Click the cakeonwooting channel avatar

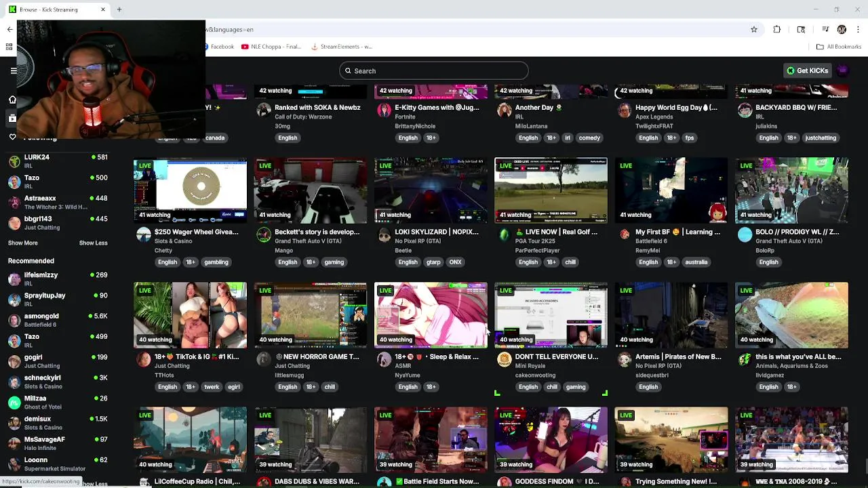[x=505, y=359]
